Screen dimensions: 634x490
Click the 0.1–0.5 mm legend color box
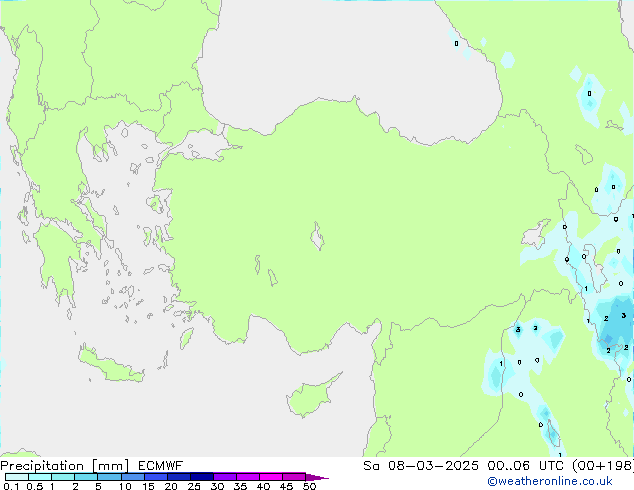click(x=17, y=477)
